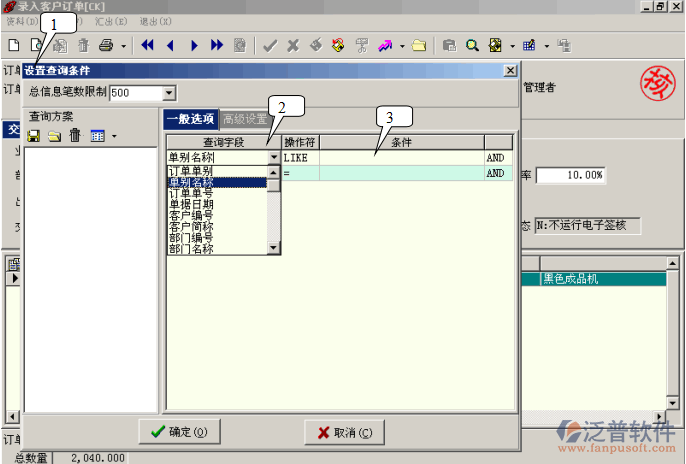Select 客户简称 in the field list
Image resolution: width=686 pixels, height=464 pixels.
click(190, 226)
